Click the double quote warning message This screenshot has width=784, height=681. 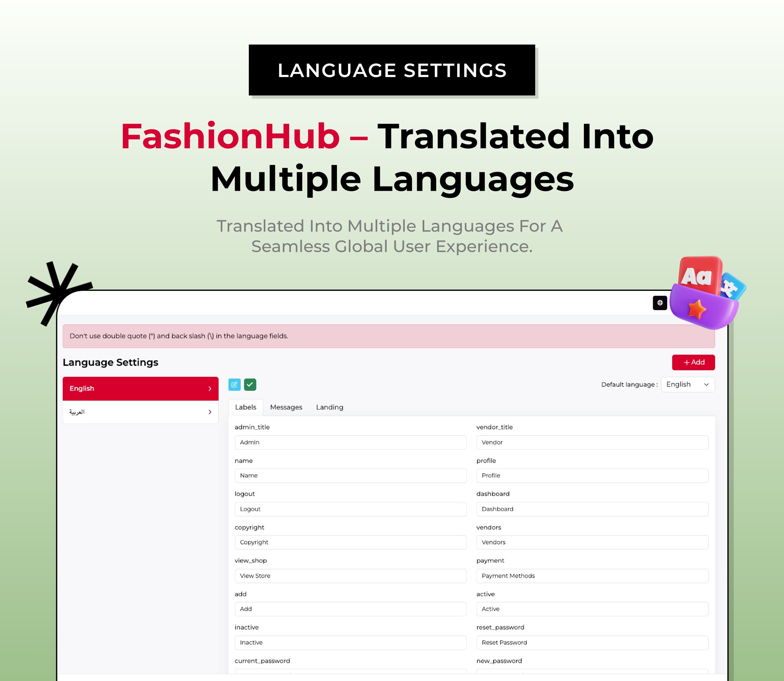389,336
